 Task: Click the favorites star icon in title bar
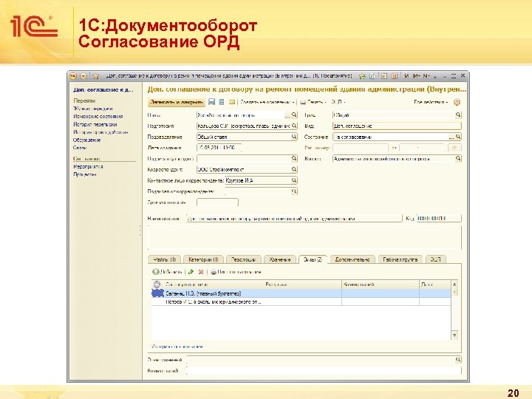coord(96,76)
